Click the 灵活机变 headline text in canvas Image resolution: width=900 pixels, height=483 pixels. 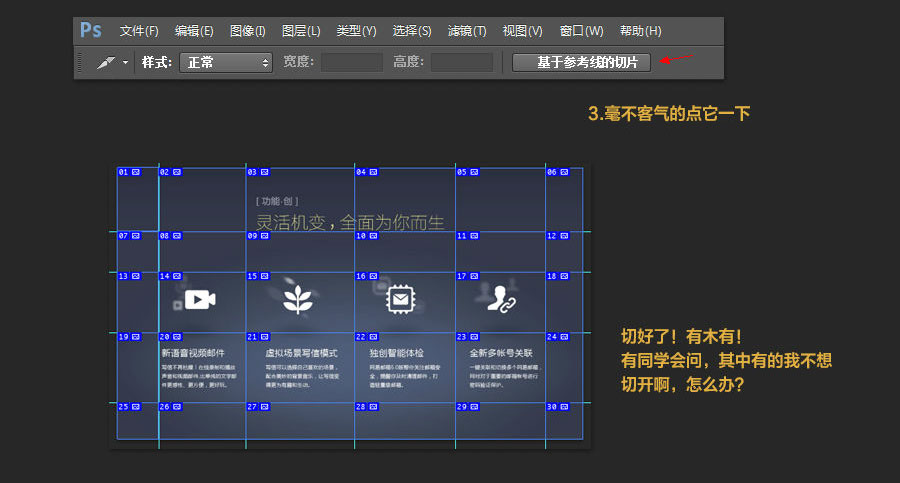pyautogui.click(x=349, y=222)
